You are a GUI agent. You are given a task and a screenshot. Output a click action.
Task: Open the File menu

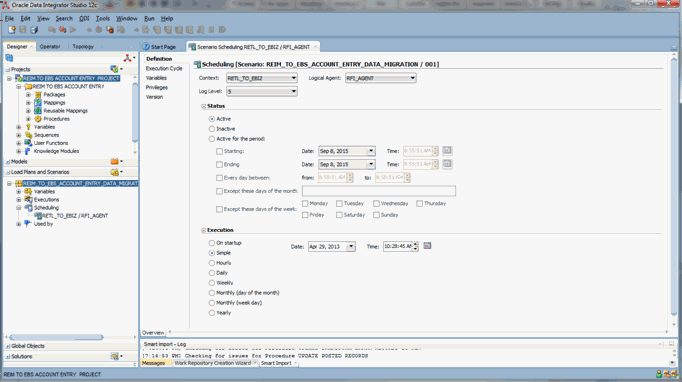click(x=9, y=19)
